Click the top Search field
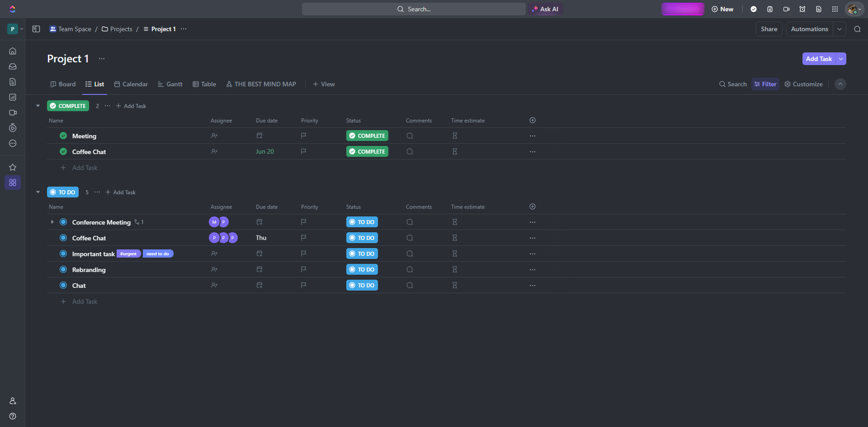The image size is (868, 427). [414, 9]
